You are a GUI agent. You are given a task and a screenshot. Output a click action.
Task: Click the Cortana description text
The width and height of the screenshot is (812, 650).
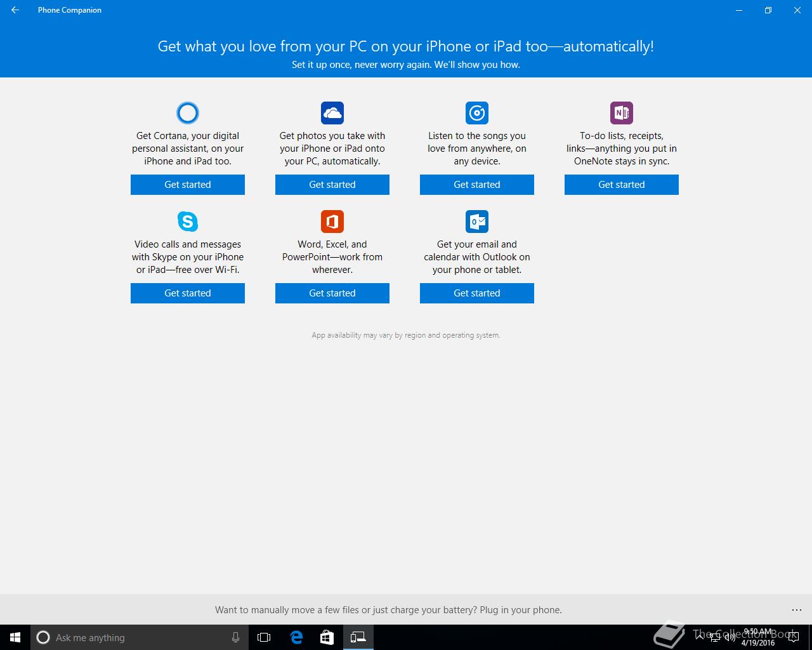point(188,149)
